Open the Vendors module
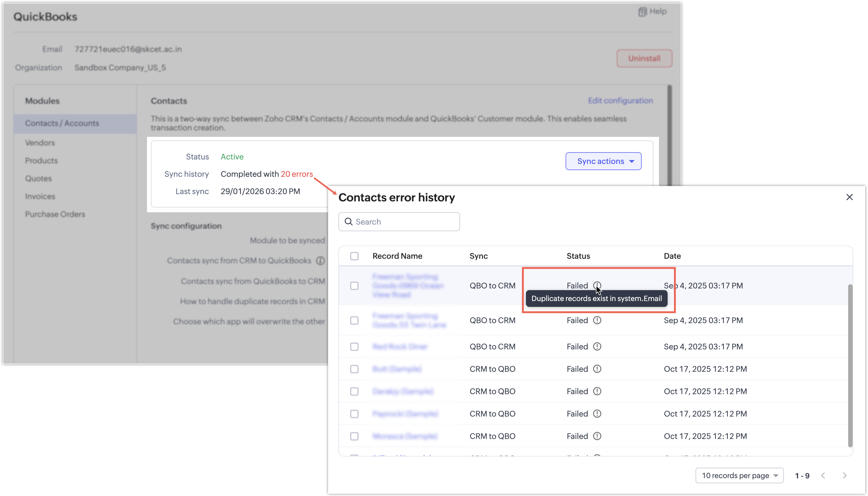The height and width of the screenshot is (496, 868). coord(40,143)
